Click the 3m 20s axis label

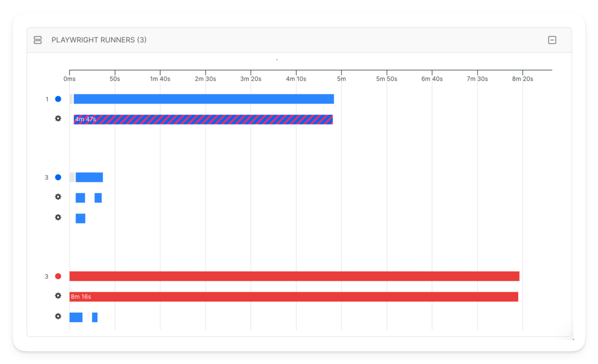point(250,79)
